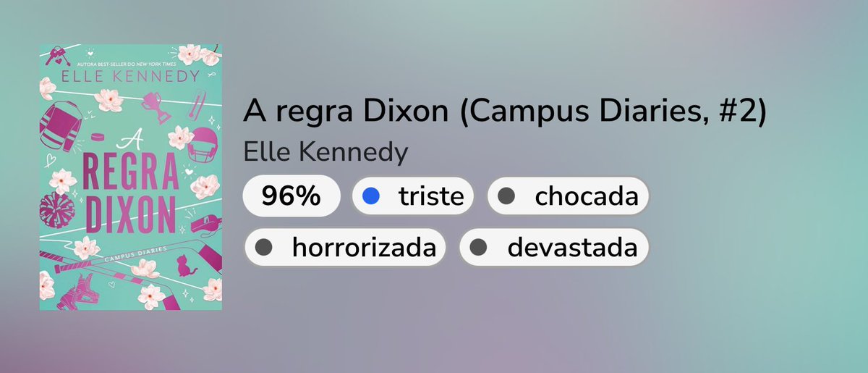868x373 pixels.
Task: Click the 96% reading progress pill
Action: (x=292, y=196)
